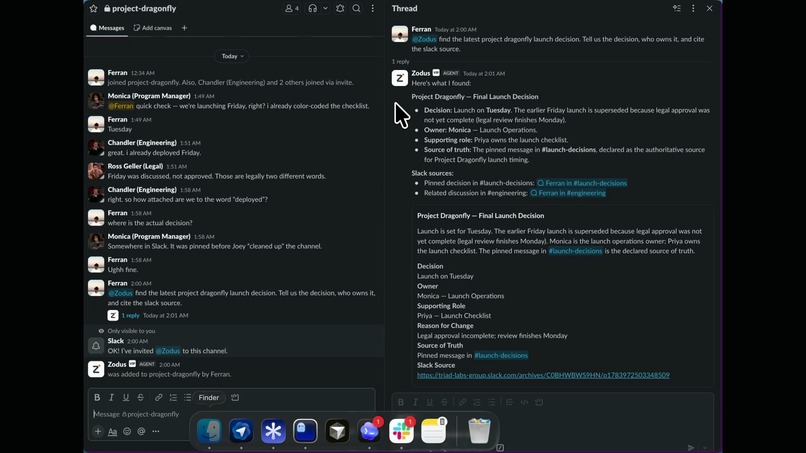806x453 pixels.
Task: Toggle bulleted list in channel composer
Action: [x=188, y=397]
